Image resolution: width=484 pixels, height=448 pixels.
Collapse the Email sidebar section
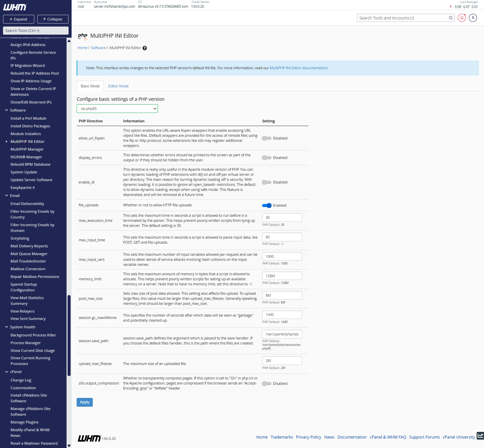[x=6, y=196]
